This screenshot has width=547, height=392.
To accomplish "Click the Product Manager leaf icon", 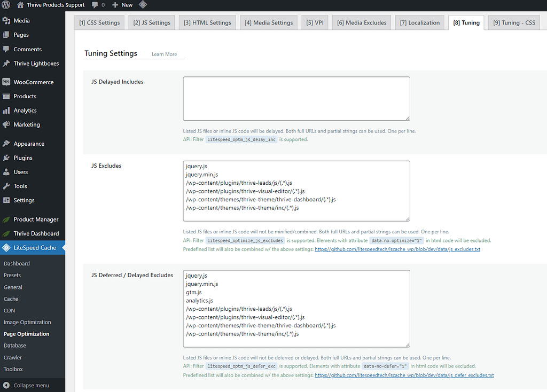I will point(6,219).
